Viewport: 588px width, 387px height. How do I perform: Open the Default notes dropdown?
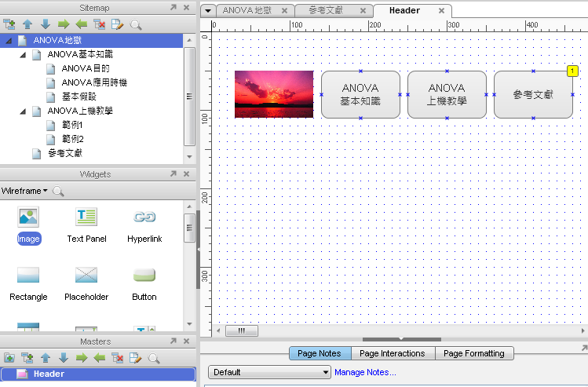tap(269, 372)
